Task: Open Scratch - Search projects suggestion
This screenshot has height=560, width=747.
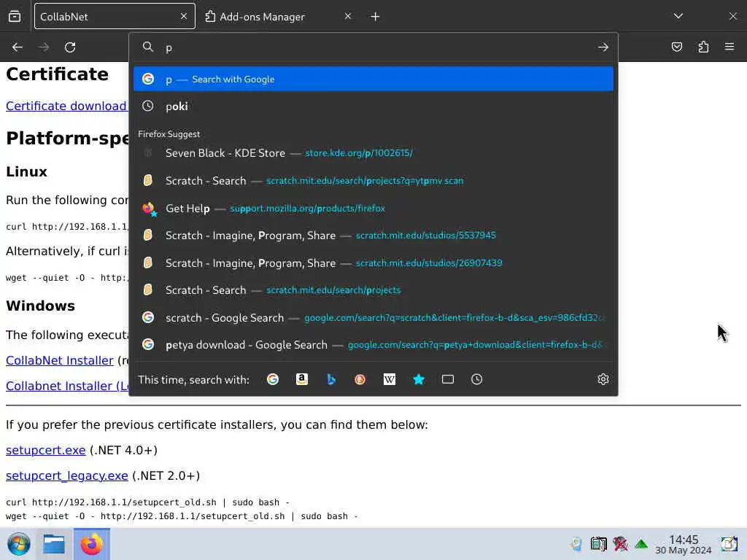Action: click(x=373, y=290)
